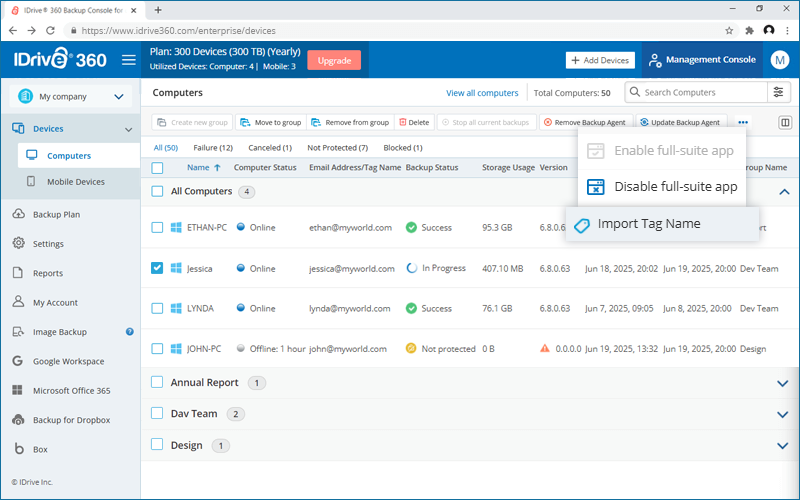
Task: Click the warning triangle in JOHN-PC row
Action: point(545,348)
